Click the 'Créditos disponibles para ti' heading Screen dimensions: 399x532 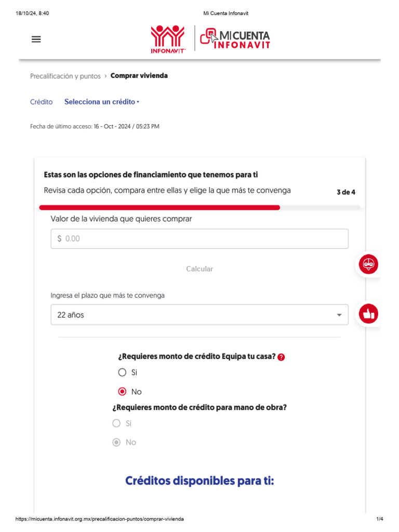pyautogui.click(x=199, y=481)
